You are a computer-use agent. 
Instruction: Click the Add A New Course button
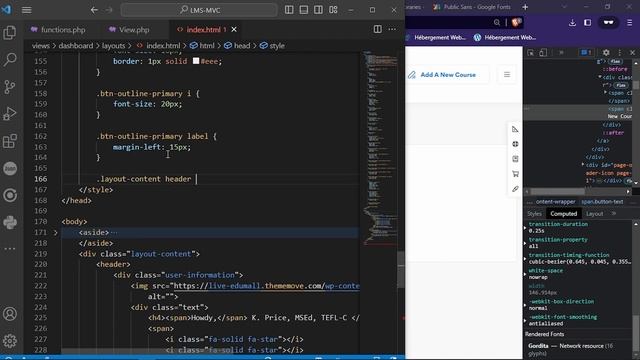[x=447, y=75]
